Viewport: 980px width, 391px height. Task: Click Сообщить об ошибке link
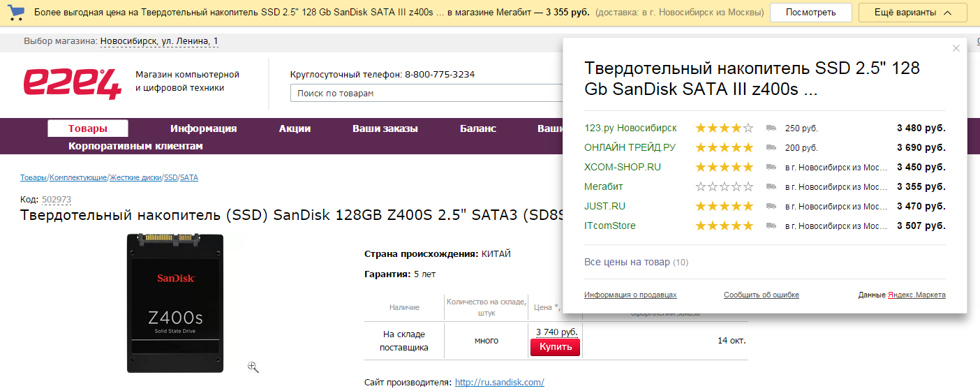(x=762, y=295)
